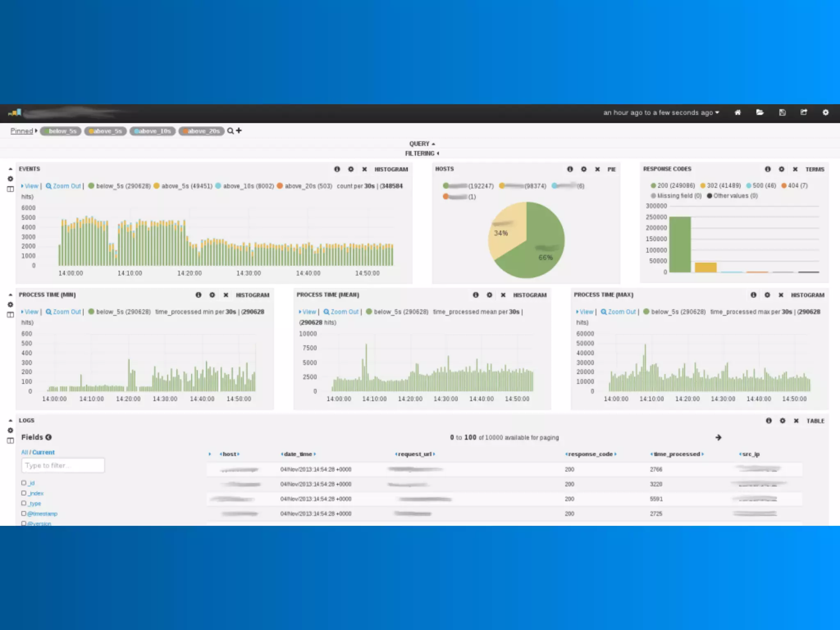
Task: Open EVENTS panel configure gear icon
Action: coord(351,169)
